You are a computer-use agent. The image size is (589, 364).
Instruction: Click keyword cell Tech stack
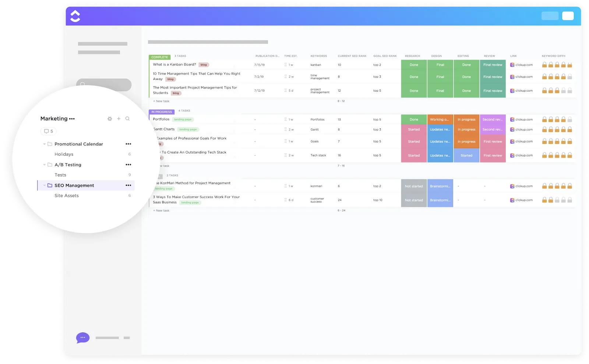(318, 155)
